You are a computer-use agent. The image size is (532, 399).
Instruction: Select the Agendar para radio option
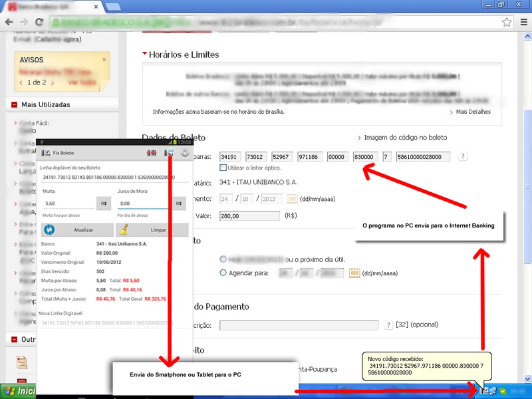pos(223,273)
